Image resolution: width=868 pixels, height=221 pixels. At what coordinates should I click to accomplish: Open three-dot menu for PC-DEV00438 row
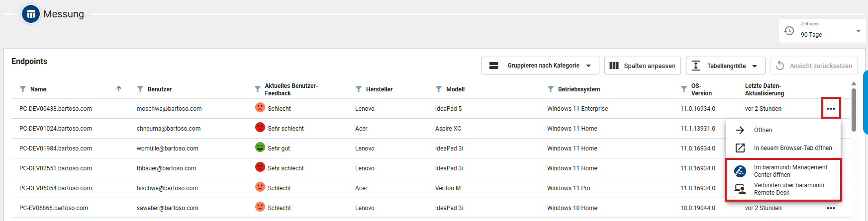[x=831, y=108]
